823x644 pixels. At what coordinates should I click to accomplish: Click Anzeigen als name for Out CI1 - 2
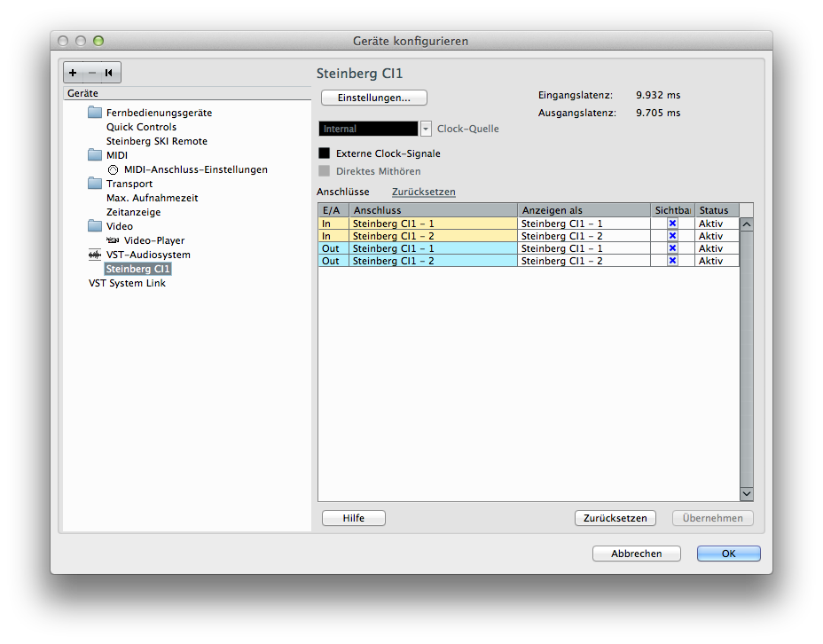pos(584,262)
